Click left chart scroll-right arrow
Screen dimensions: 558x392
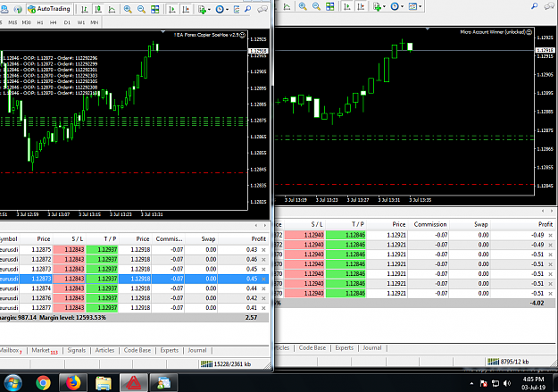[x=264, y=225]
